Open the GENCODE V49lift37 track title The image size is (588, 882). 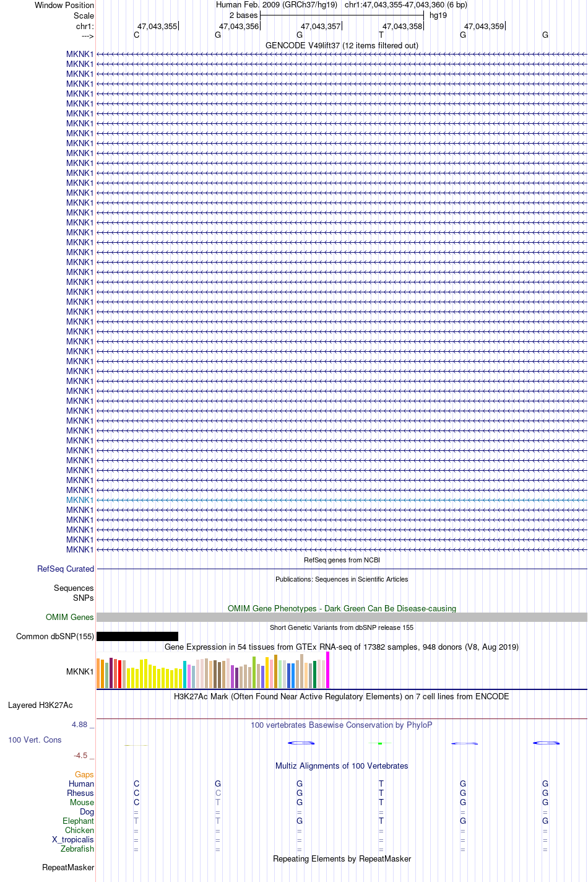[x=342, y=45]
